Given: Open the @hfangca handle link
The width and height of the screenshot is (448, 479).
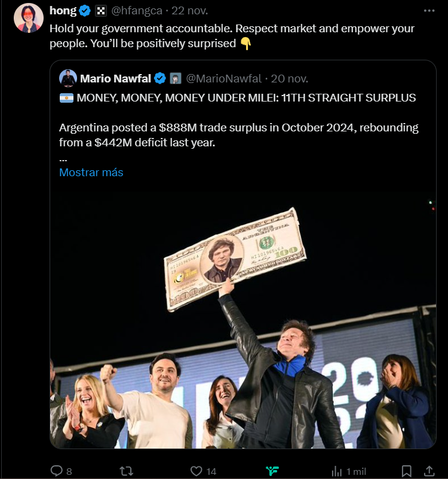Looking at the screenshot, I should tap(137, 11).
